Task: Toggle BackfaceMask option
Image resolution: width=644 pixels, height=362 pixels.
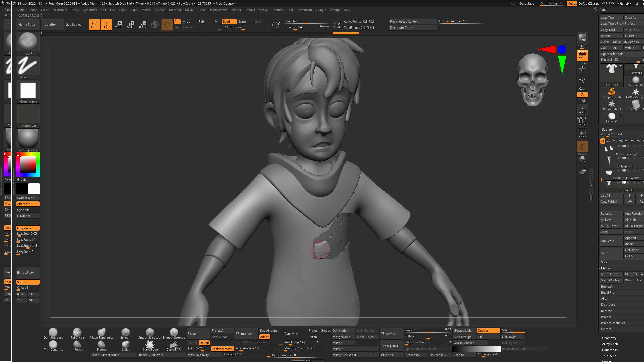Action: click(222, 349)
